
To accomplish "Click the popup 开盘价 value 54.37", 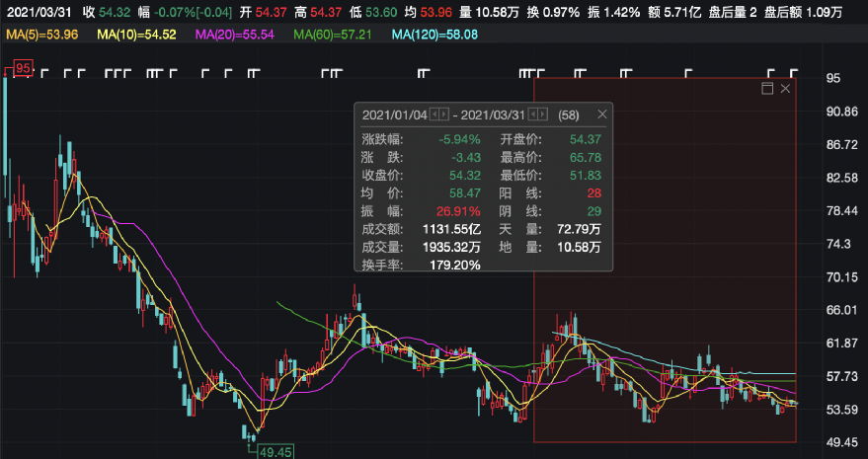I will tap(586, 139).
